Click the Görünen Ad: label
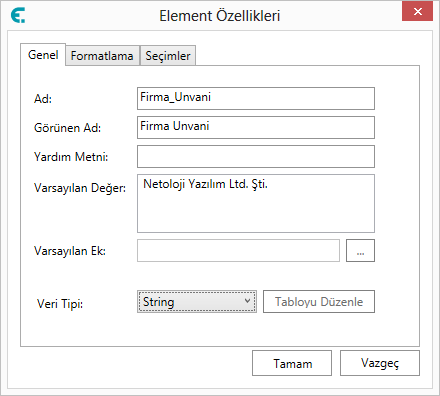The width and height of the screenshot is (440, 396). [x=67, y=128]
